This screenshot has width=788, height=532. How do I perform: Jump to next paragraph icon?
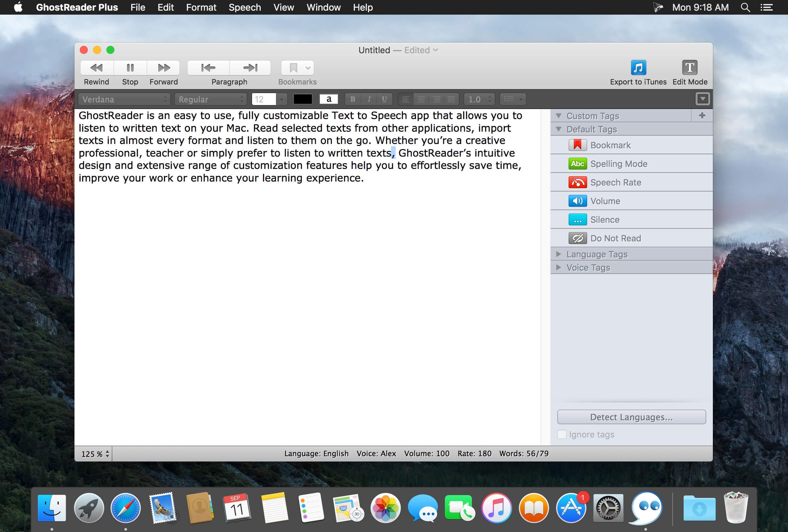250,68
